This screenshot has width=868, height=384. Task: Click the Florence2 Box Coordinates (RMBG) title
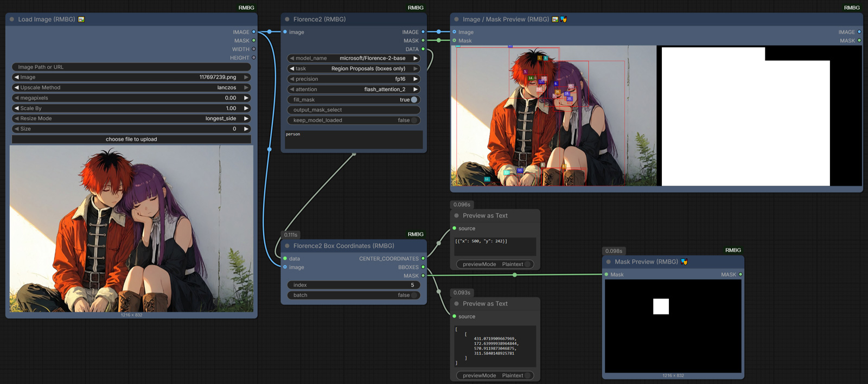tap(344, 246)
